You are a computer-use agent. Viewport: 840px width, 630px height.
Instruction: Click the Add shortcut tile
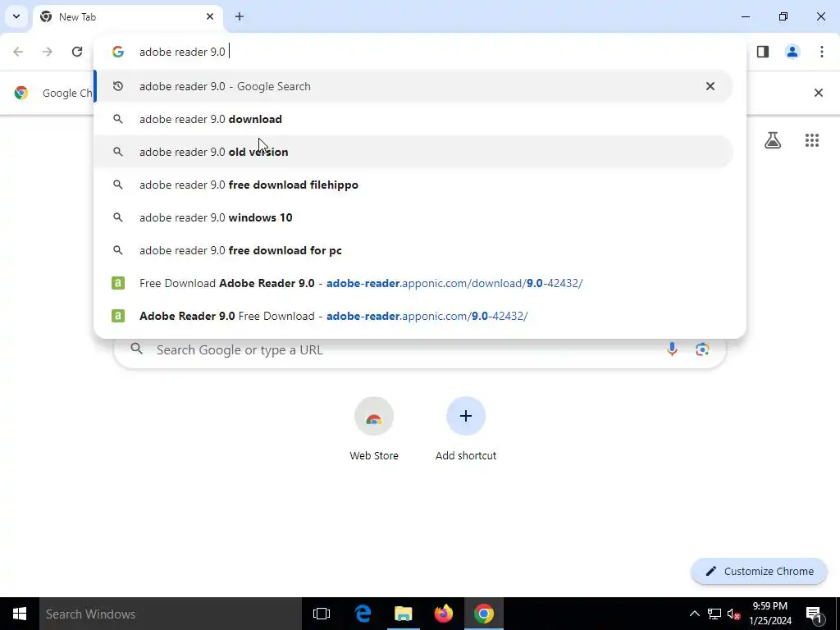[466, 428]
